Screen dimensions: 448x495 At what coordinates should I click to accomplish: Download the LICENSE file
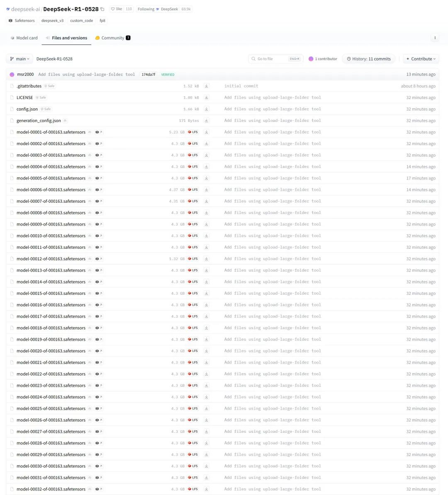pyautogui.click(x=206, y=97)
